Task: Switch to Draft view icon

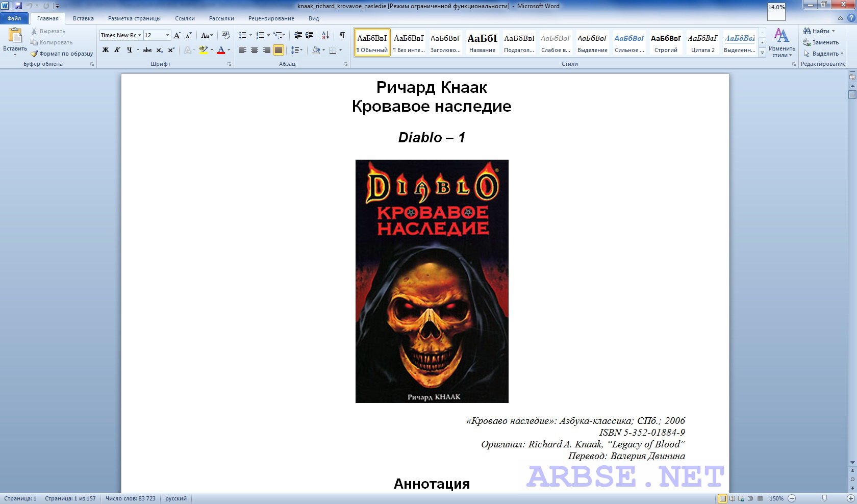Action: tap(760, 498)
